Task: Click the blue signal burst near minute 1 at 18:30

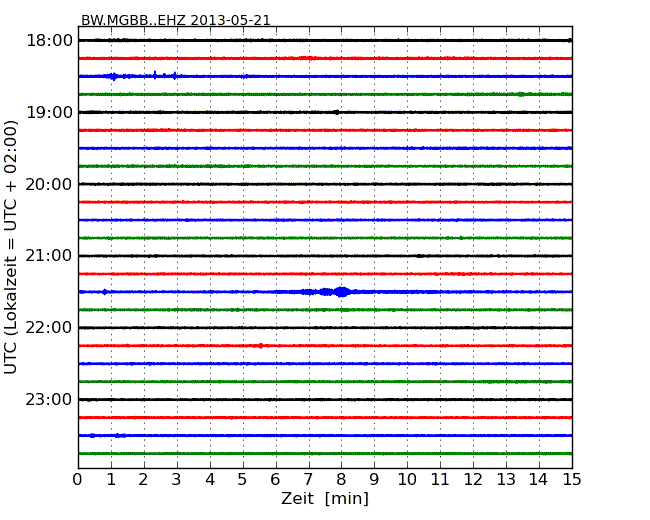Action: 113,76
